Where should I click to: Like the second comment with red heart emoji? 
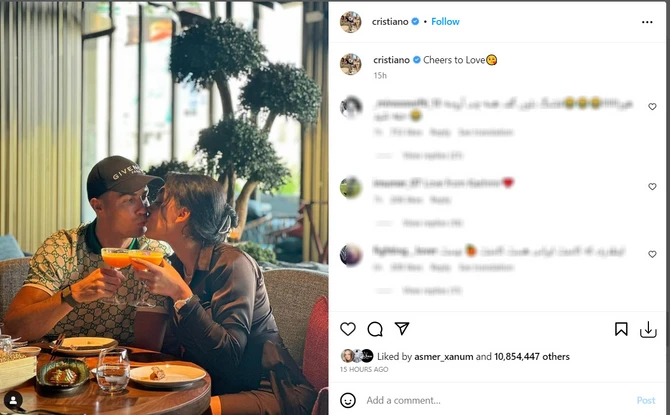[x=652, y=186]
